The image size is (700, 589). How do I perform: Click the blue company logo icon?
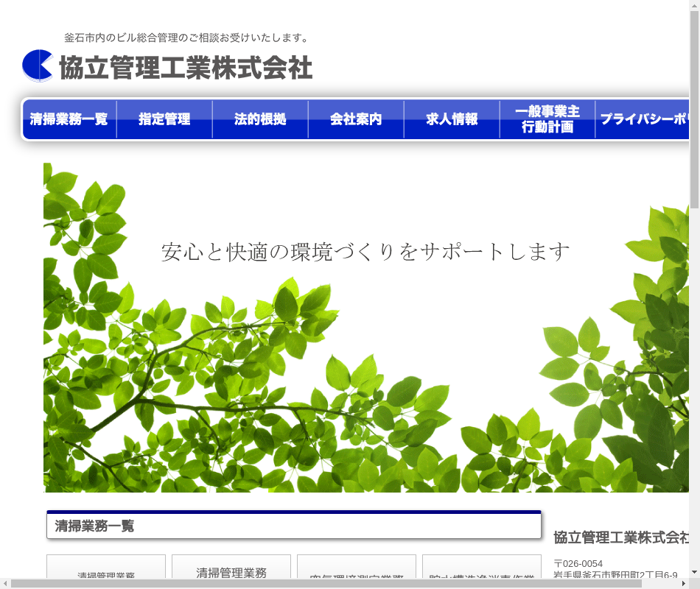(38, 66)
